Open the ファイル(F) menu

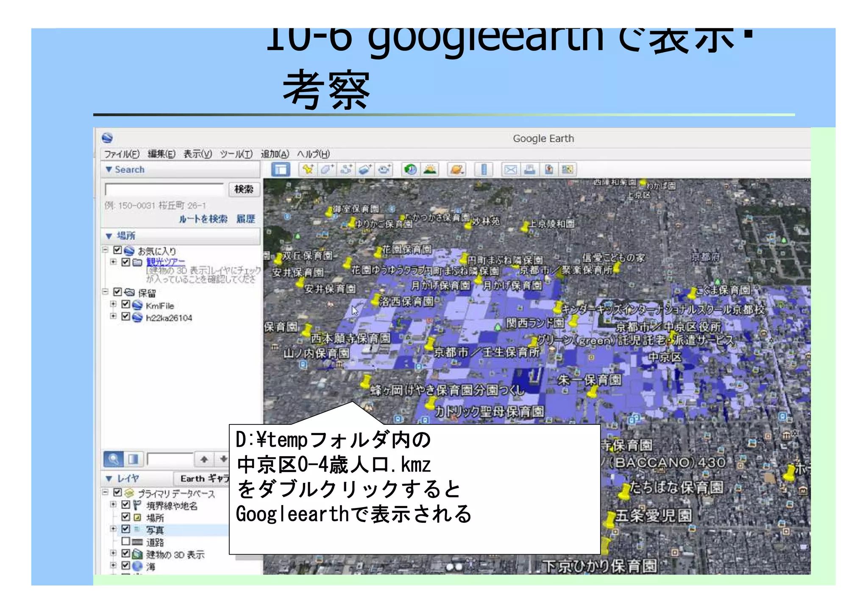122,154
